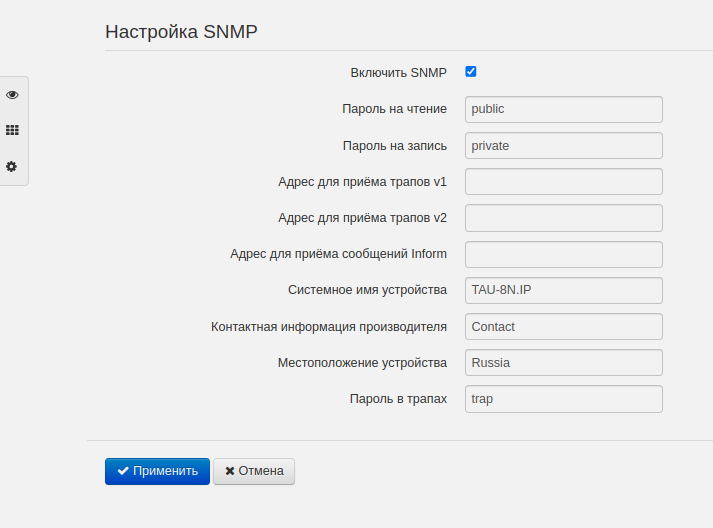Click the Системное имя устройства label

coord(367,290)
